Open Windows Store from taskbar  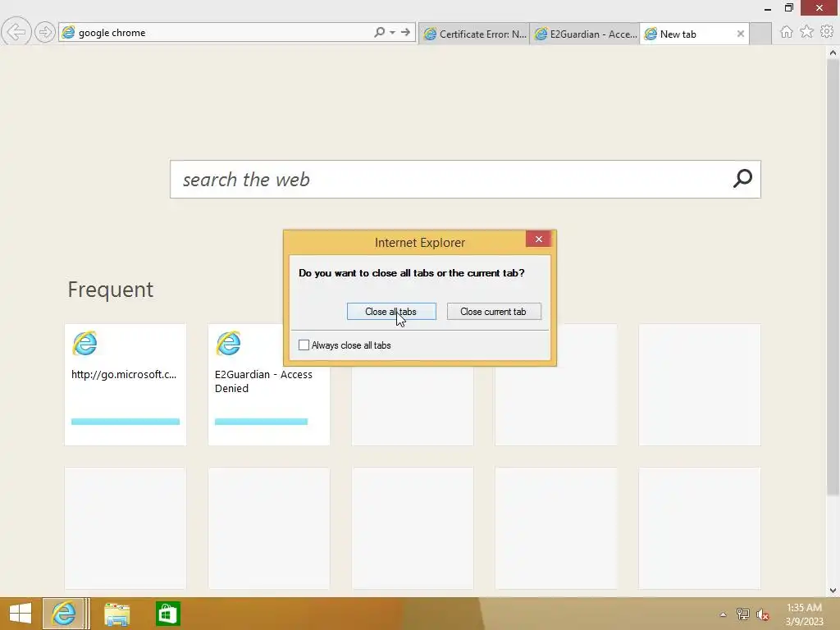[167, 614]
